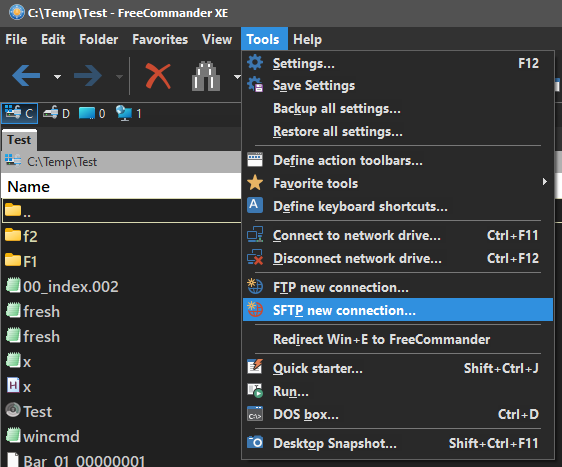Viewport: 562px width, 467px height.
Task: Click the Quick starter icon
Action: 255,367
